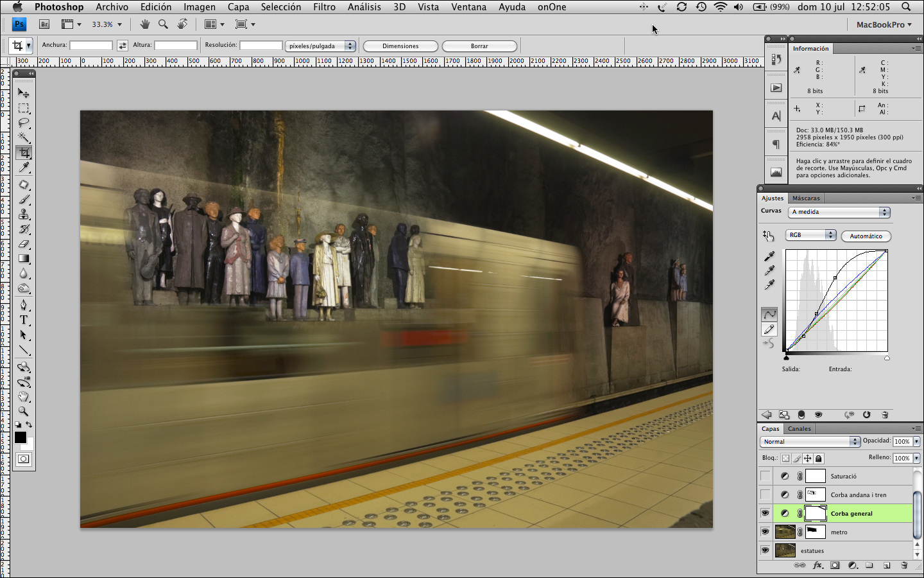
Task: Open the Filtro menu
Action: 324,7
